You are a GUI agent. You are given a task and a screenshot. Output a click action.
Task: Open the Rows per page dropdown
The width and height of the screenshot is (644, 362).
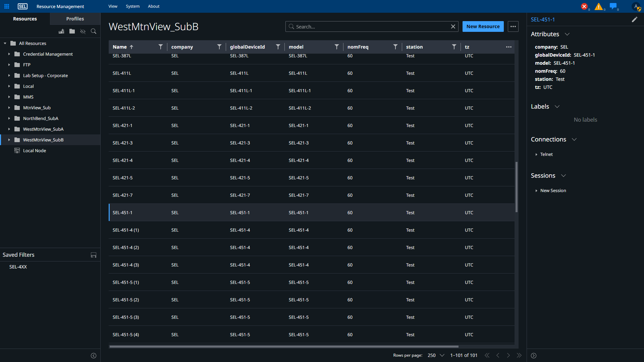pyautogui.click(x=436, y=355)
